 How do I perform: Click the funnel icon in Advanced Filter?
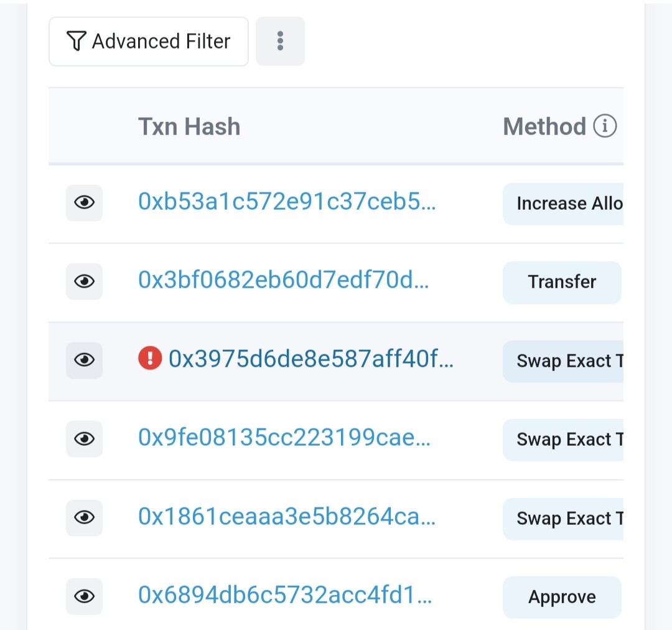[x=77, y=41]
